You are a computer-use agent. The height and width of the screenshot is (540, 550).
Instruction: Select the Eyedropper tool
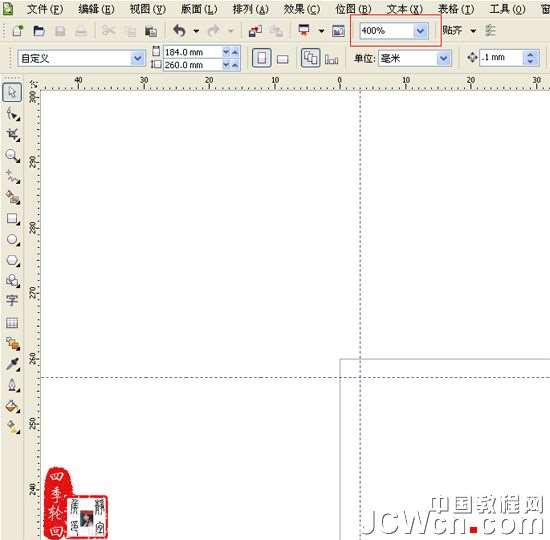click(13, 364)
